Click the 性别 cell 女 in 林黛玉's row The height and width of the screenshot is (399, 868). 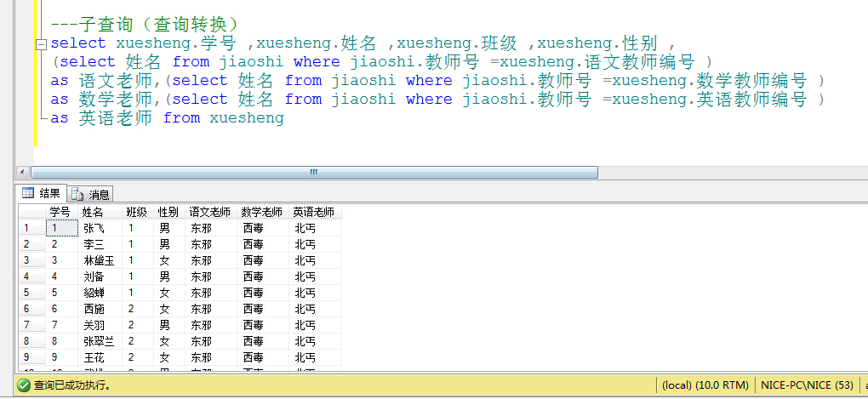pos(169,260)
